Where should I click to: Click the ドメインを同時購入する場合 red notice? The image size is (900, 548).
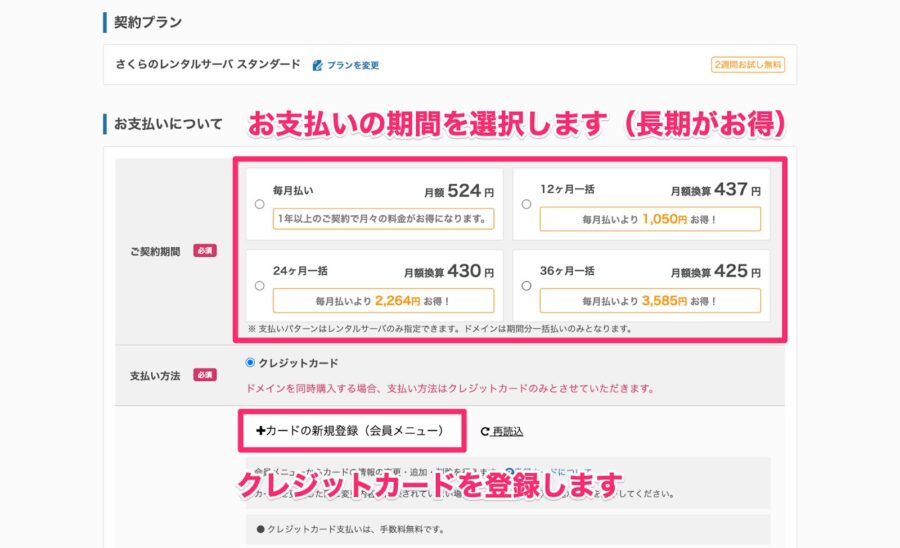coord(451,388)
